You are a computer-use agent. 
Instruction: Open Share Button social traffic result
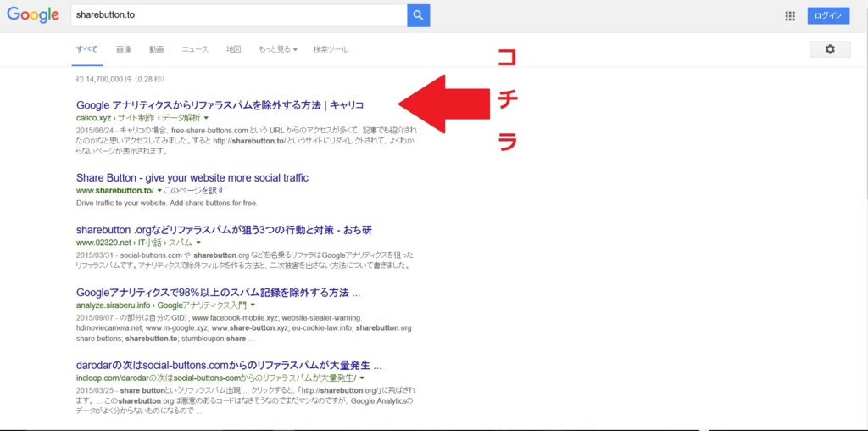pos(192,178)
